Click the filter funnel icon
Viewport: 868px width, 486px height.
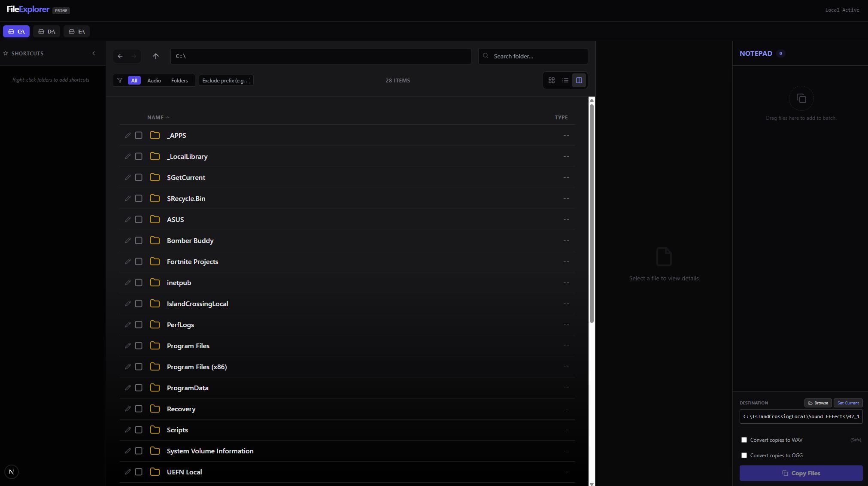coord(120,80)
